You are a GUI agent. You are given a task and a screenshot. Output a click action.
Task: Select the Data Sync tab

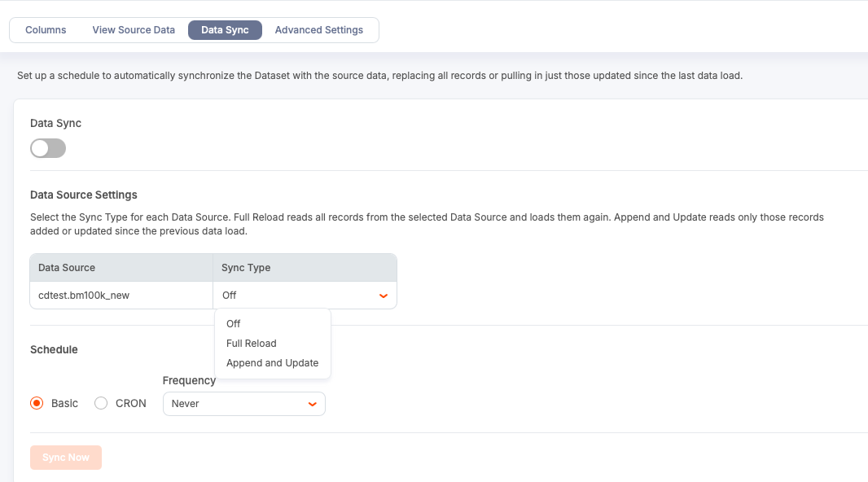click(x=225, y=29)
